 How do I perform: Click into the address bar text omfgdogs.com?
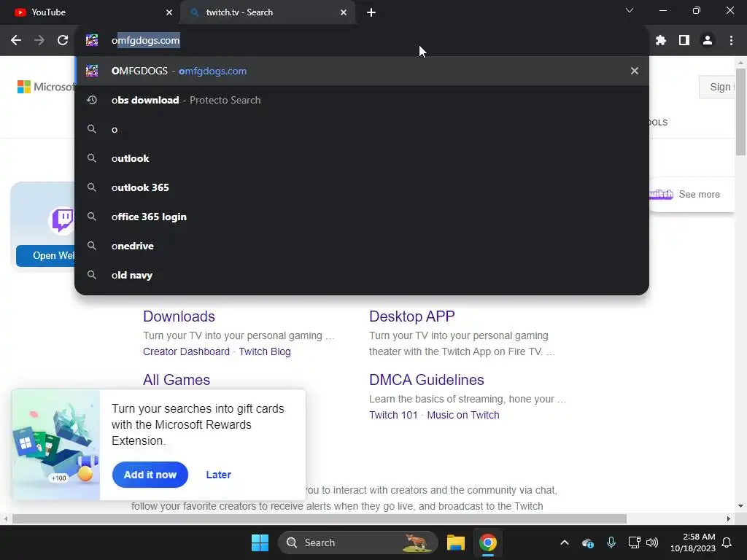point(146,41)
